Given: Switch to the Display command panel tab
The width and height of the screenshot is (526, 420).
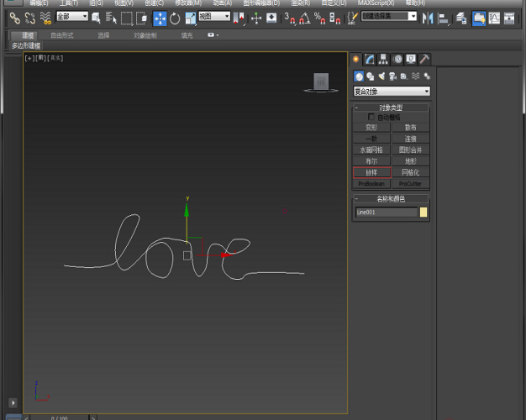Looking at the screenshot, I should 411,60.
